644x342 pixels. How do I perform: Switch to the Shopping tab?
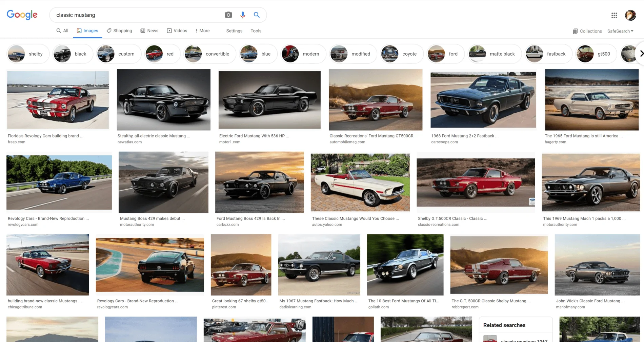click(119, 31)
